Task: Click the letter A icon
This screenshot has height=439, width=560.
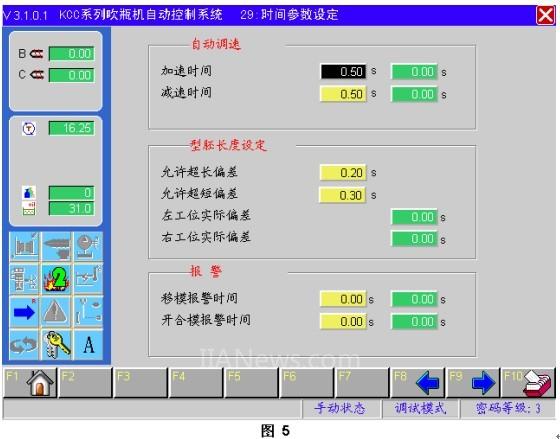Action: pos(89,345)
